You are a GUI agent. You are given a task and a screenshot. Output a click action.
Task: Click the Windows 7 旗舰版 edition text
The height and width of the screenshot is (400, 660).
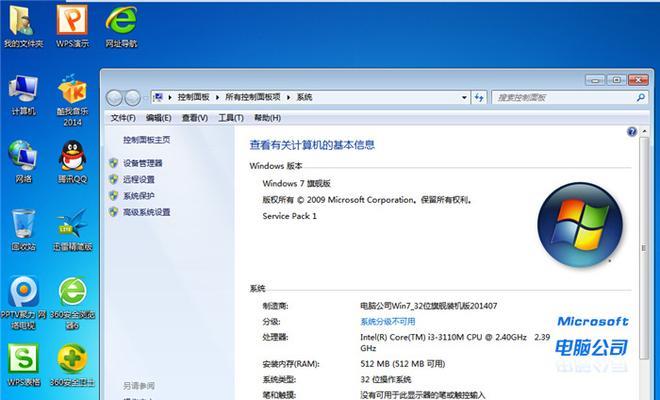(x=296, y=184)
